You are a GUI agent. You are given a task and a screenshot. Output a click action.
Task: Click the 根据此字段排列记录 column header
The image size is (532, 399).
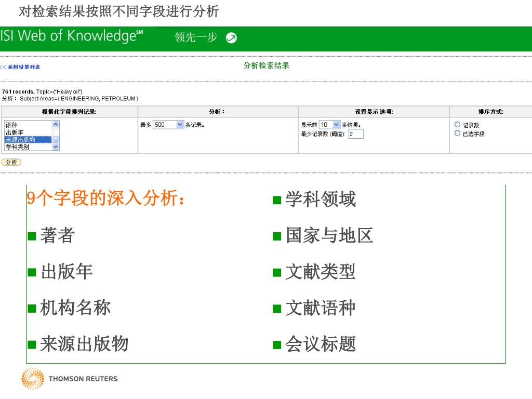click(x=69, y=112)
